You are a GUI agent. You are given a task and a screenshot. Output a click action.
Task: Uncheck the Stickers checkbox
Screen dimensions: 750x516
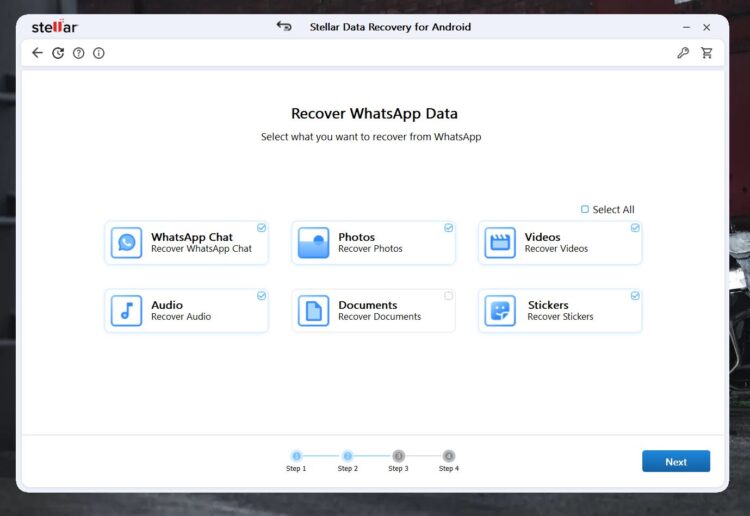tap(635, 296)
